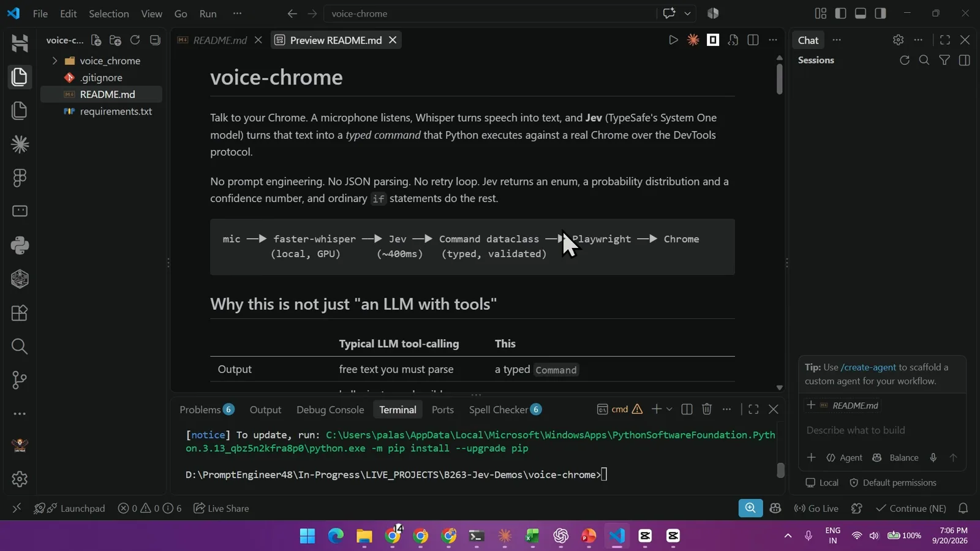Image resolution: width=980 pixels, height=551 pixels.
Task: Toggle the sessions side panel in chat
Action: (964, 60)
